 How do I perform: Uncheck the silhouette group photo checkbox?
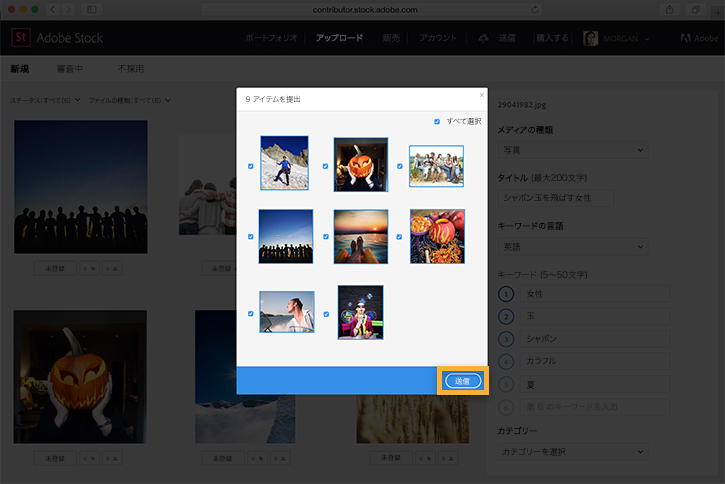pos(251,237)
